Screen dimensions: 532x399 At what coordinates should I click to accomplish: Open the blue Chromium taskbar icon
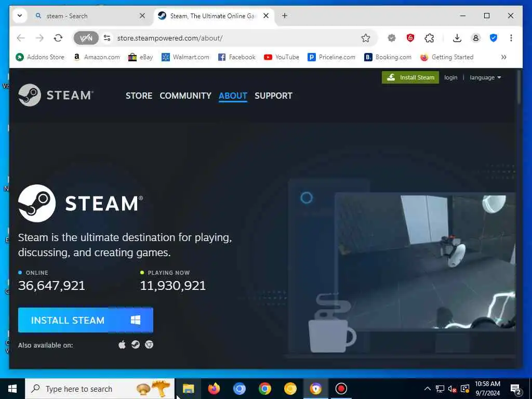[x=239, y=389]
